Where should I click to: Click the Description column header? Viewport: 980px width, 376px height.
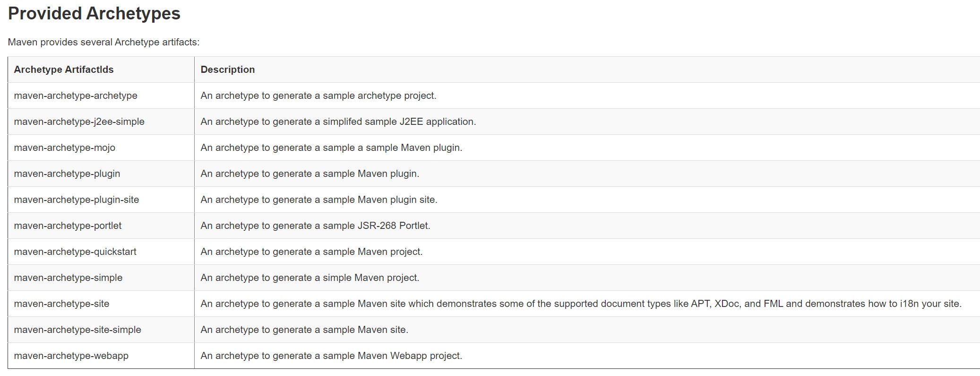coord(227,70)
